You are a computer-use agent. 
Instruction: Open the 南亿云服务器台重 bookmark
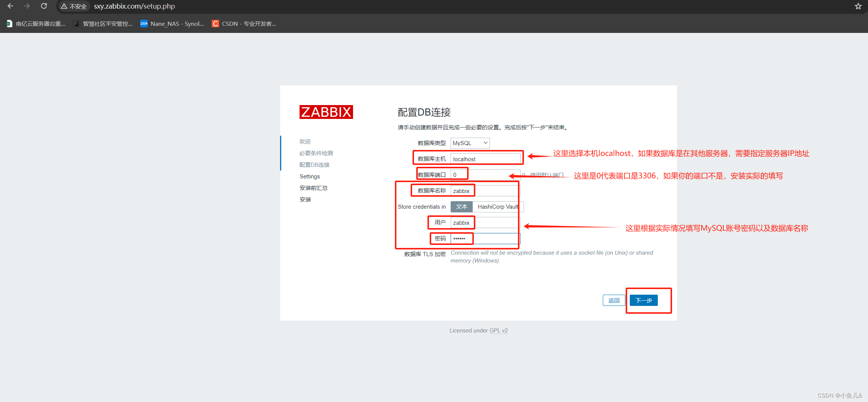click(x=36, y=24)
